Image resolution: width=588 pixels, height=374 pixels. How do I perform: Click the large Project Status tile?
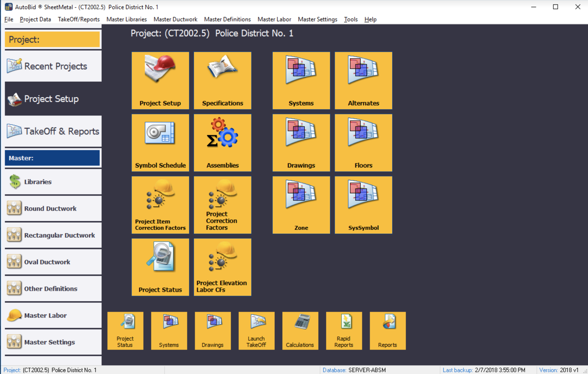pyautogui.click(x=160, y=267)
